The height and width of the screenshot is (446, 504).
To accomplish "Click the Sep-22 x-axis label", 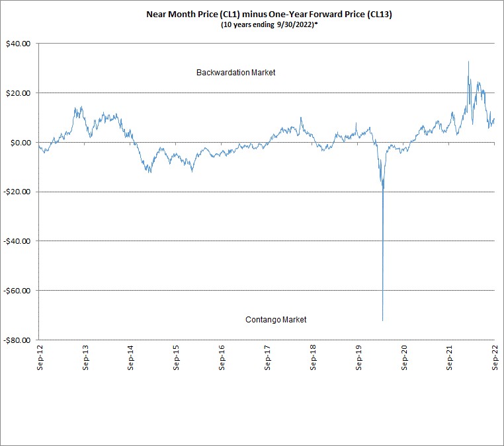I will pos(495,357).
